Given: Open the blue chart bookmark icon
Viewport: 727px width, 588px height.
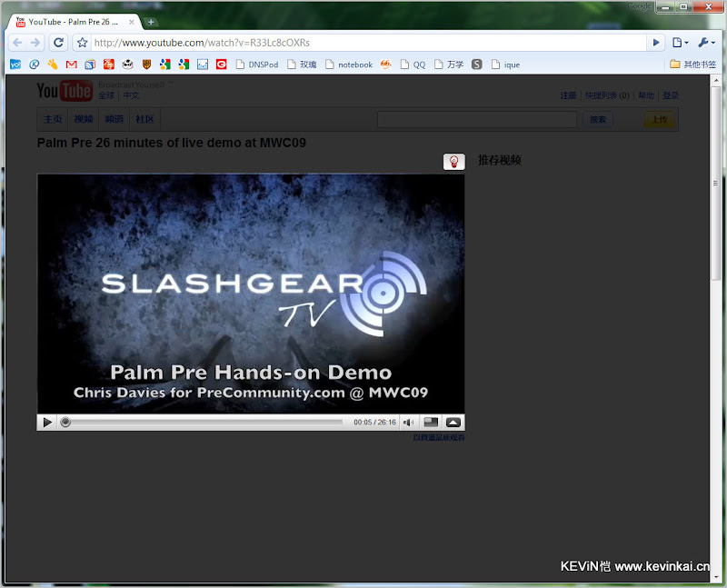Looking at the screenshot, I should coord(203,65).
